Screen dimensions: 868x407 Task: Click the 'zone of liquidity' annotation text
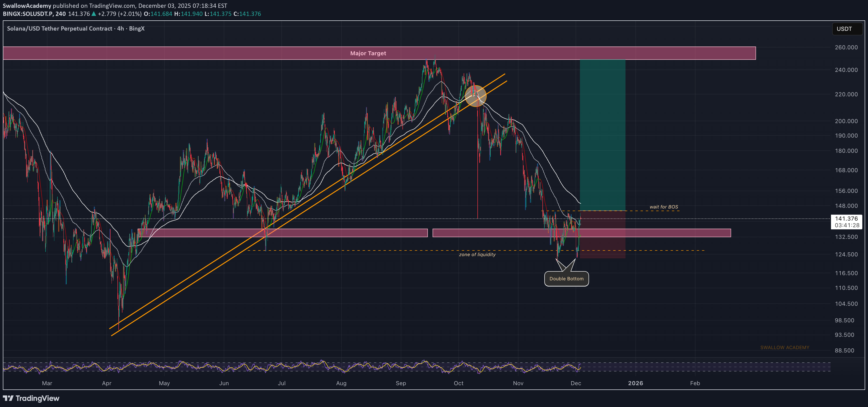point(477,254)
